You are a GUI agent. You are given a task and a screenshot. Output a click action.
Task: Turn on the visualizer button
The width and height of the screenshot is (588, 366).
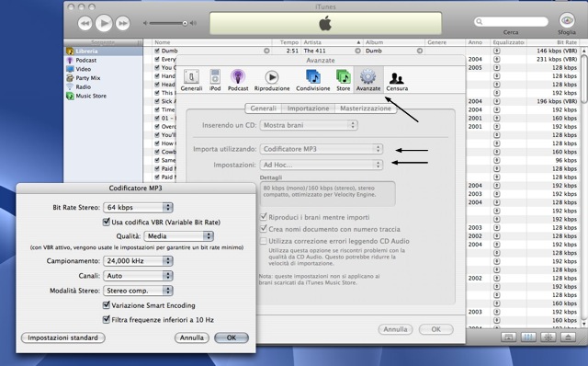pyautogui.click(x=548, y=337)
